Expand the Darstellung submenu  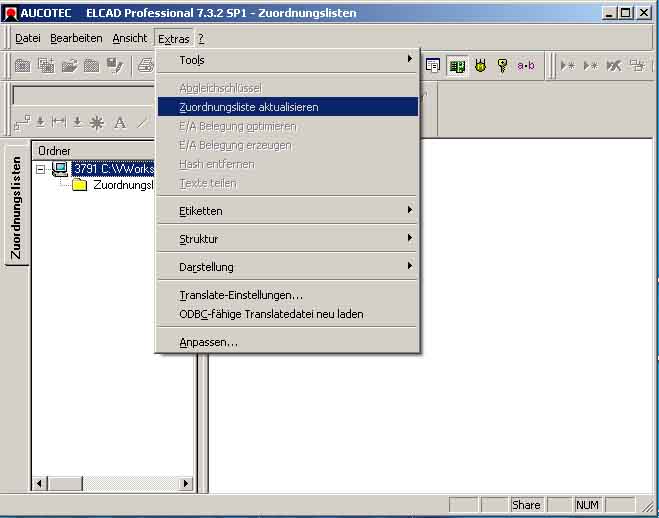tap(288, 267)
